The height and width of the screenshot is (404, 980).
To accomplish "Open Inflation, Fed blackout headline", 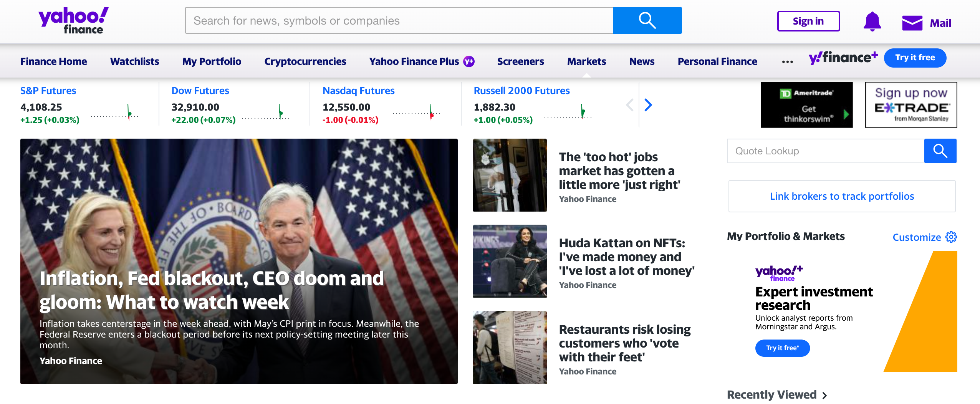I will point(212,290).
